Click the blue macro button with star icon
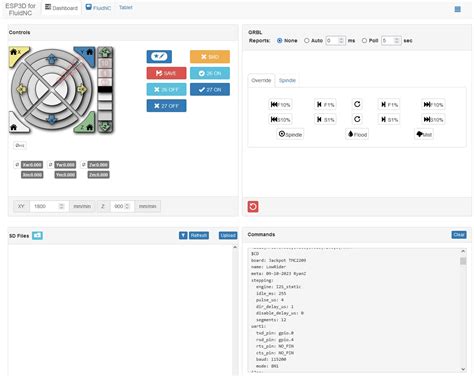 coord(159,57)
